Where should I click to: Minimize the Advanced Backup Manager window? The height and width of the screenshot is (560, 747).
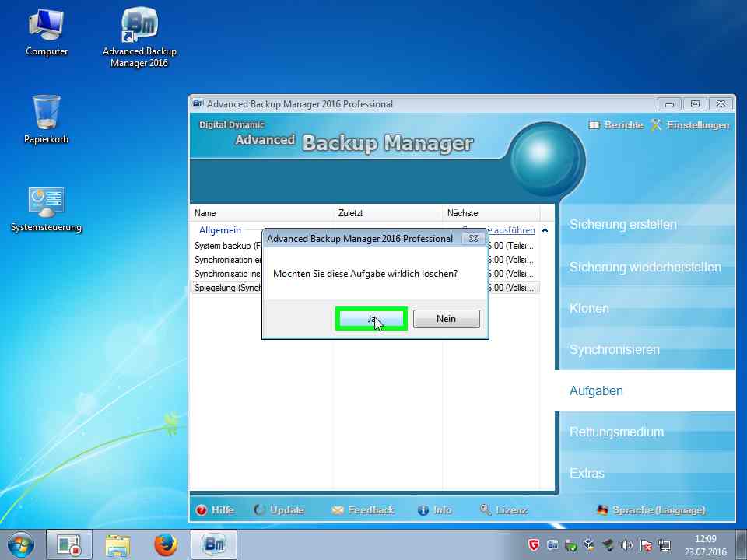click(669, 103)
